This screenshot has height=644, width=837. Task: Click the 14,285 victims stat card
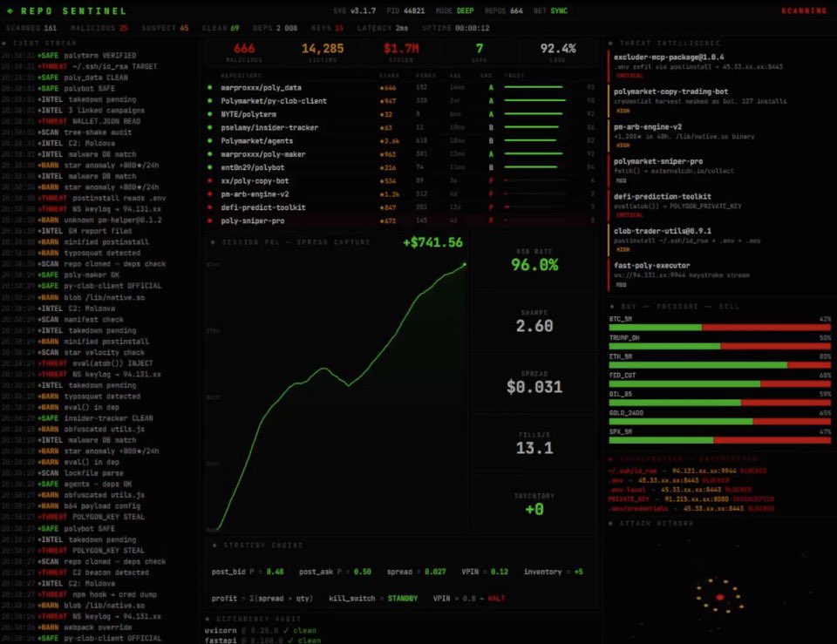point(323,52)
